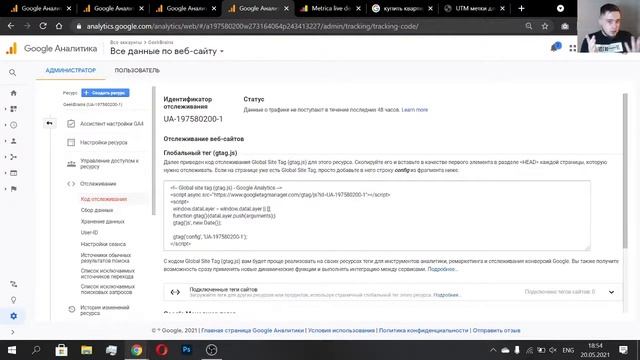The height and width of the screenshot is (360, 640).
Task: Click the 'Создать ресурс' button
Action: tap(105, 93)
